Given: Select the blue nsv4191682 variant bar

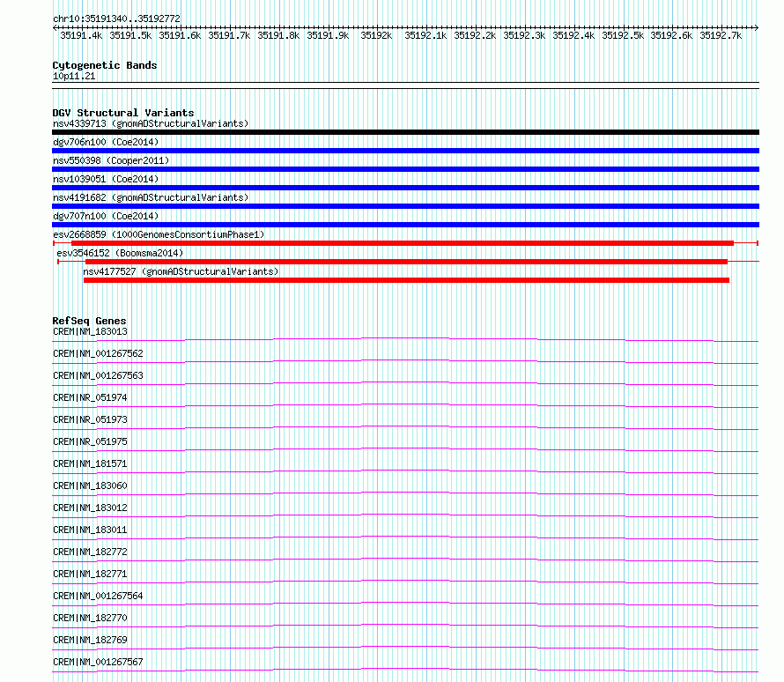Looking at the screenshot, I should click(405, 206).
